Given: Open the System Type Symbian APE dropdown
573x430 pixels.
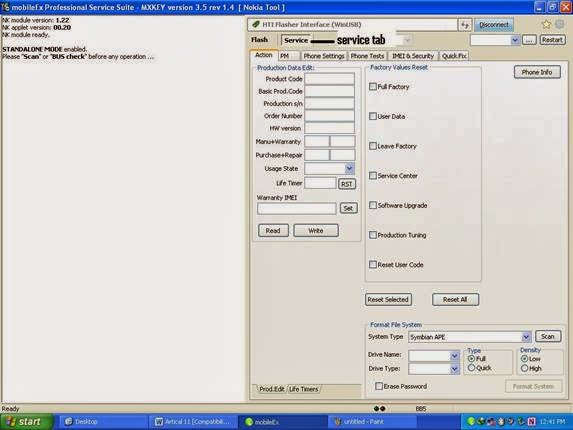Looking at the screenshot, I should (525, 336).
